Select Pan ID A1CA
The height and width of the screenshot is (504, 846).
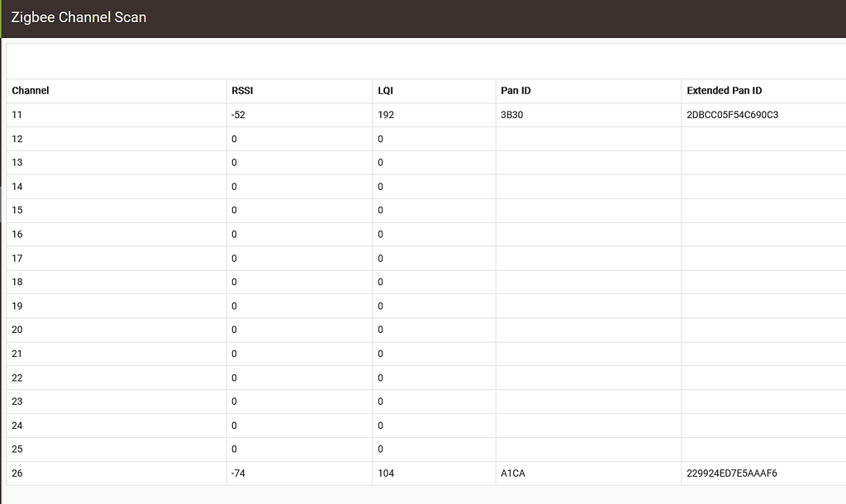513,473
